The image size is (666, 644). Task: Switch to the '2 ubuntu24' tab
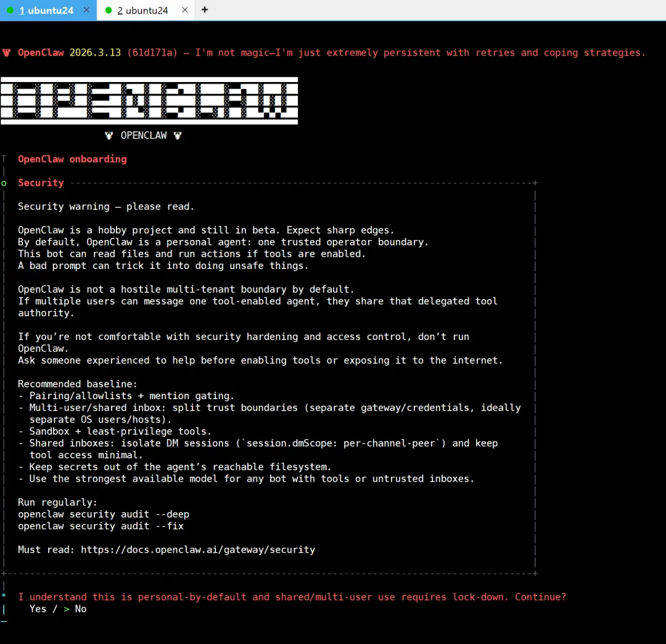click(146, 10)
